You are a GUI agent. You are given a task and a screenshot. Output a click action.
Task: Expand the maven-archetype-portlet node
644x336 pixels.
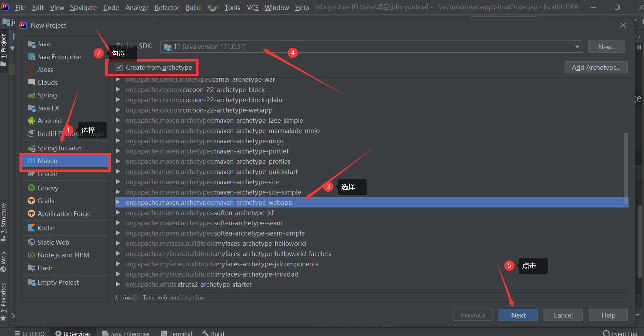118,151
